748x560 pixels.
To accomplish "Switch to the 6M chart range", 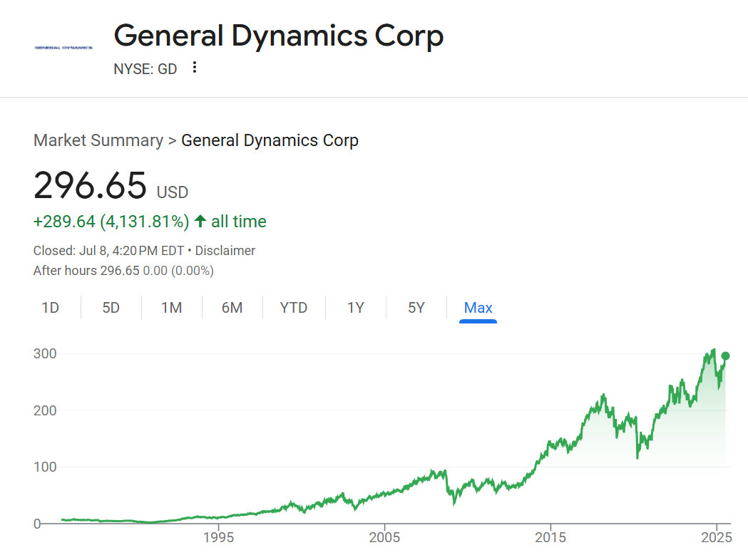I will 232,308.
